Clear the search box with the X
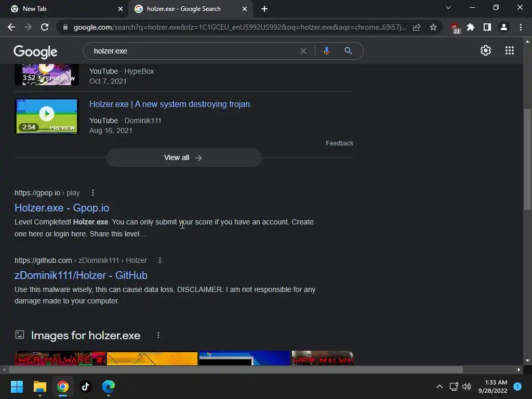The width and height of the screenshot is (532, 399). (303, 51)
